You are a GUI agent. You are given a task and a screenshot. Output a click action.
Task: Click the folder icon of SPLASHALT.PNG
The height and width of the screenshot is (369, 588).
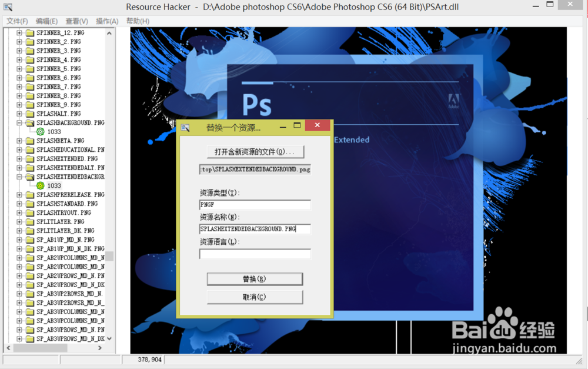(x=30, y=114)
